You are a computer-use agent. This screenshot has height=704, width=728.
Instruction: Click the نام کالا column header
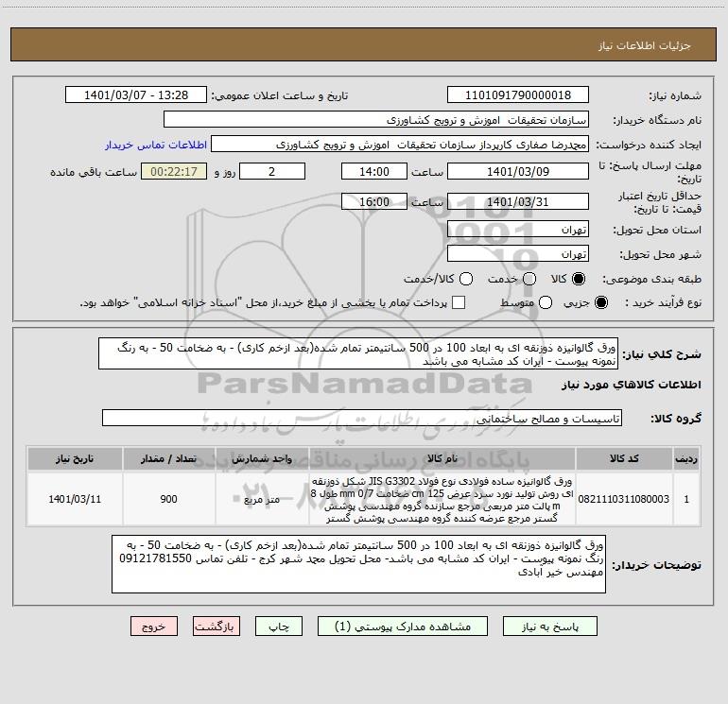442,458
